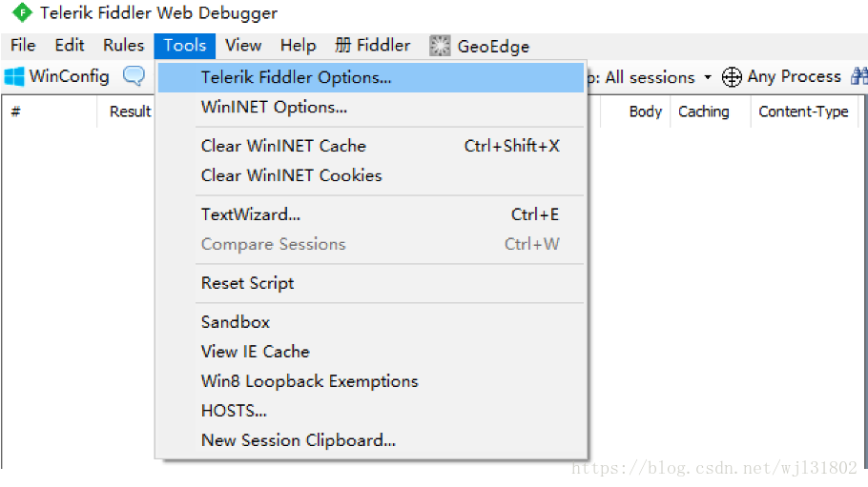Click the Any Process crosshair target icon
Viewport: 868px width, 487px height.
[732, 77]
